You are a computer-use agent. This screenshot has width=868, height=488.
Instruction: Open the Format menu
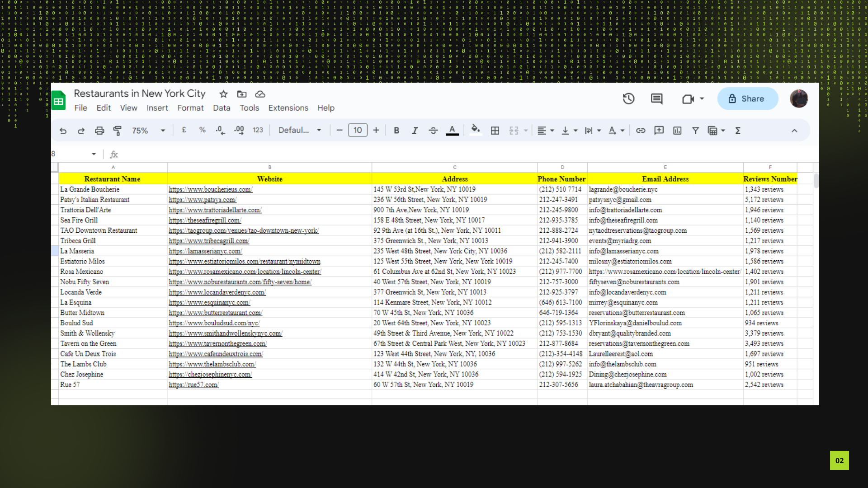[x=190, y=108]
